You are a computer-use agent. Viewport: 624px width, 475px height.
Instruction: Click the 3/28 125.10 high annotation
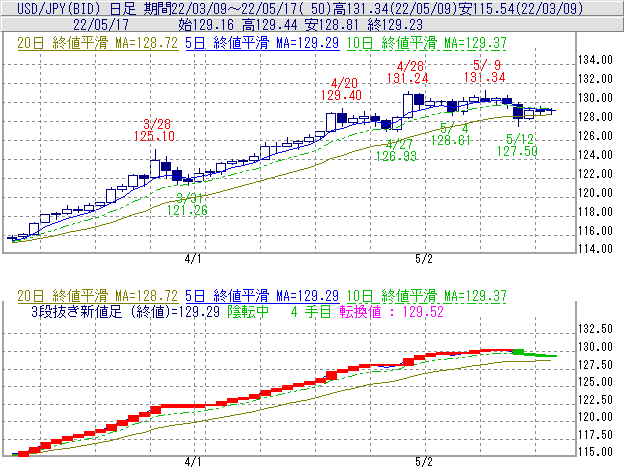pos(154,130)
